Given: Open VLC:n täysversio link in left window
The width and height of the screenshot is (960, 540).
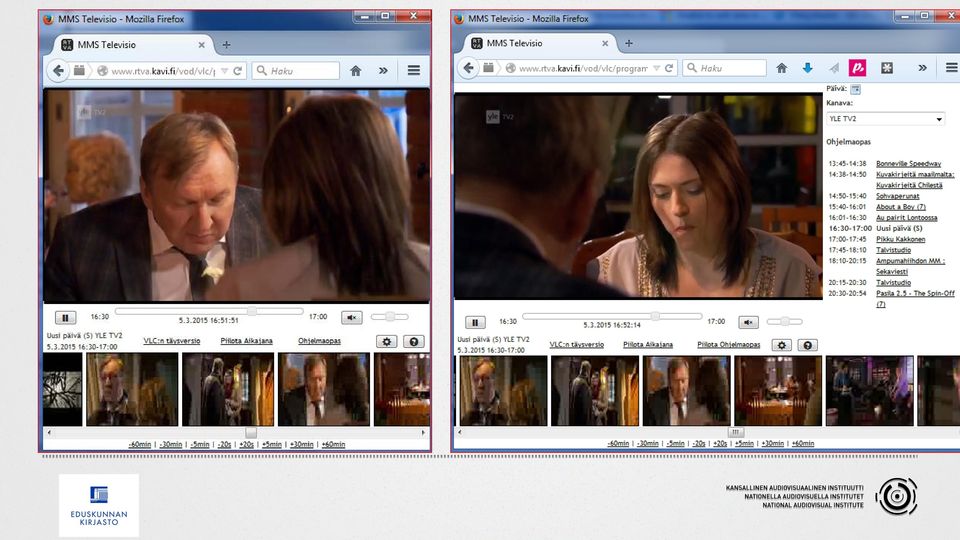Looking at the screenshot, I should tap(171, 341).
